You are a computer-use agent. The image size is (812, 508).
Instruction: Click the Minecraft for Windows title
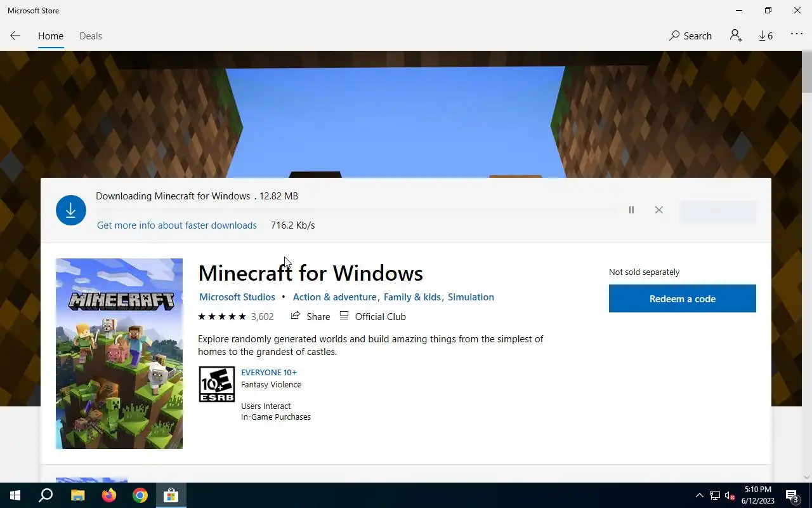point(311,273)
